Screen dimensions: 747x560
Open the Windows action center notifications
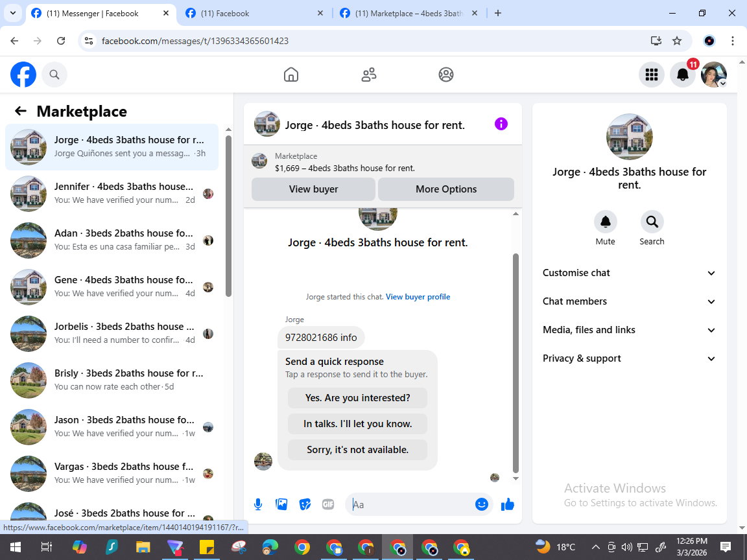[726, 547]
